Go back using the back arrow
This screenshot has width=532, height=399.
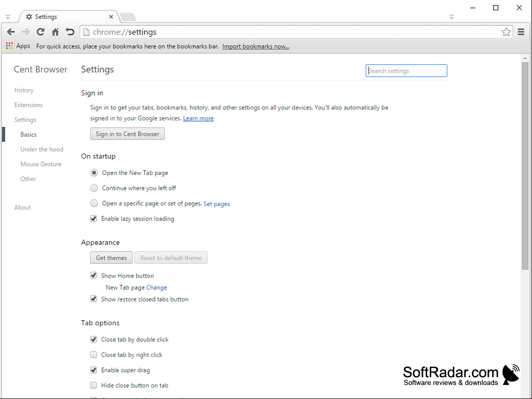pyautogui.click(x=11, y=32)
